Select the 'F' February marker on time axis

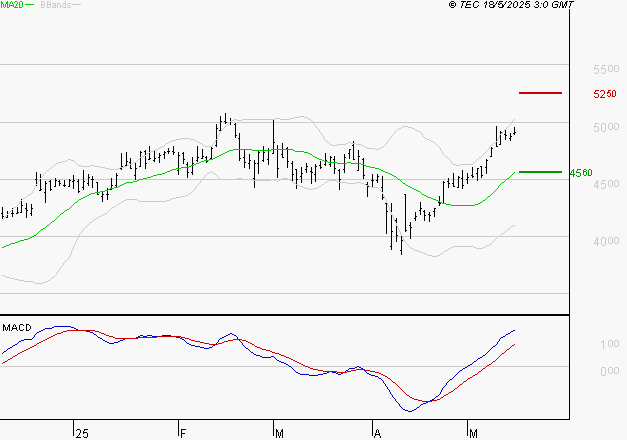(x=183, y=432)
